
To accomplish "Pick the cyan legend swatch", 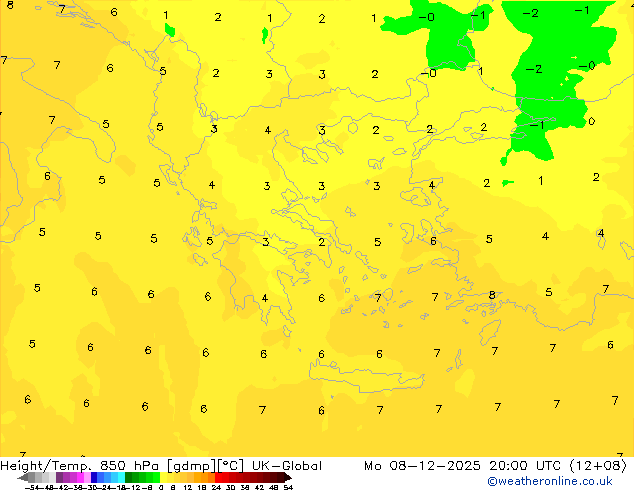I will click(x=122, y=477).
